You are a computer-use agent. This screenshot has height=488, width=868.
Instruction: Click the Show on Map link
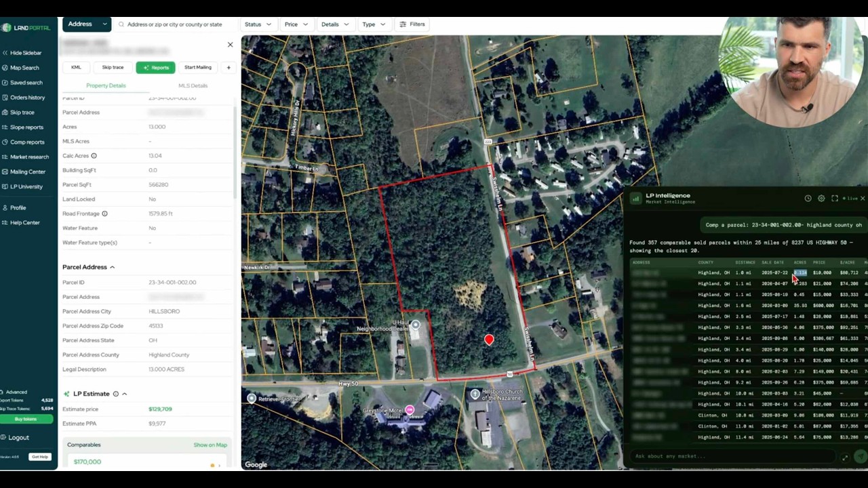[210, 445]
